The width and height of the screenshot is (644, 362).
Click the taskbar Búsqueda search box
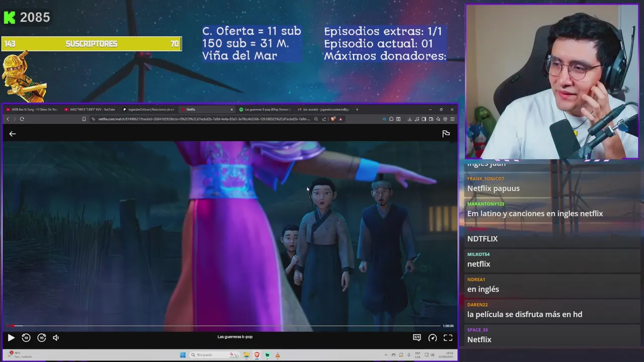(x=215, y=355)
